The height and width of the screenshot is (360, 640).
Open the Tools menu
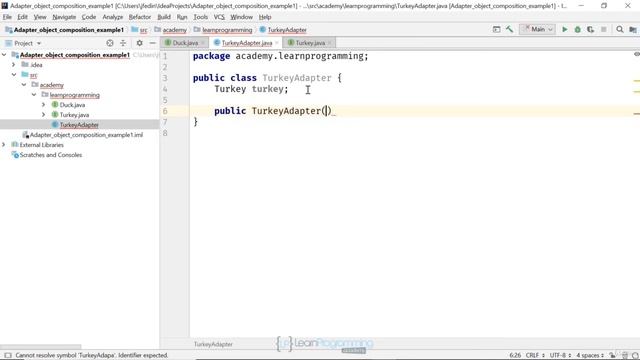tap(200, 17)
